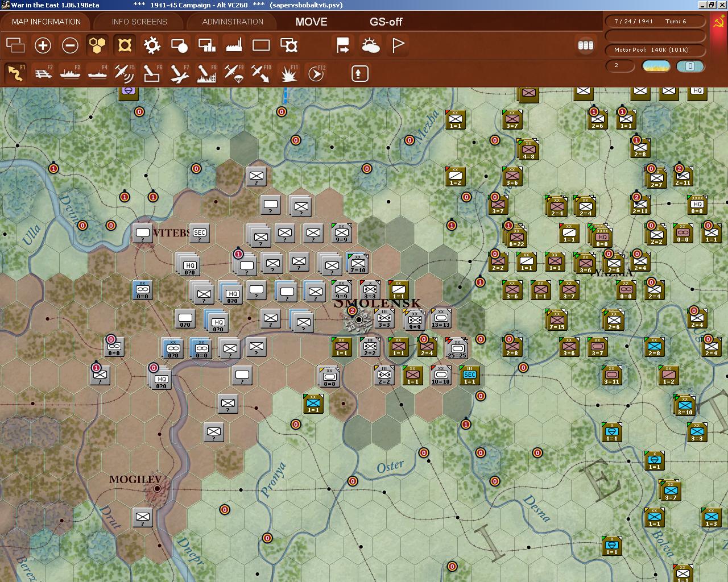Screen dimensions: 728x582
Task: Select the 3=10 blue Soviet unit stack
Action: pyautogui.click(x=684, y=404)
